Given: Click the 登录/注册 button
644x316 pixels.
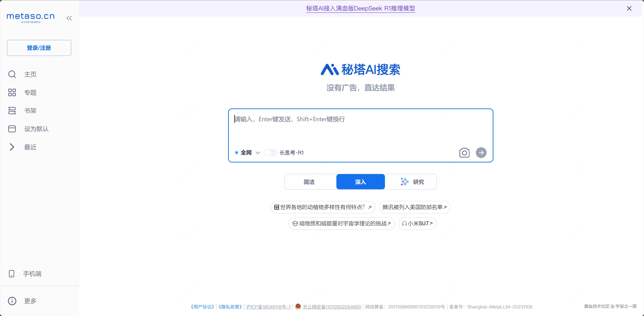Looking at the screenshot, I should 39,48.
